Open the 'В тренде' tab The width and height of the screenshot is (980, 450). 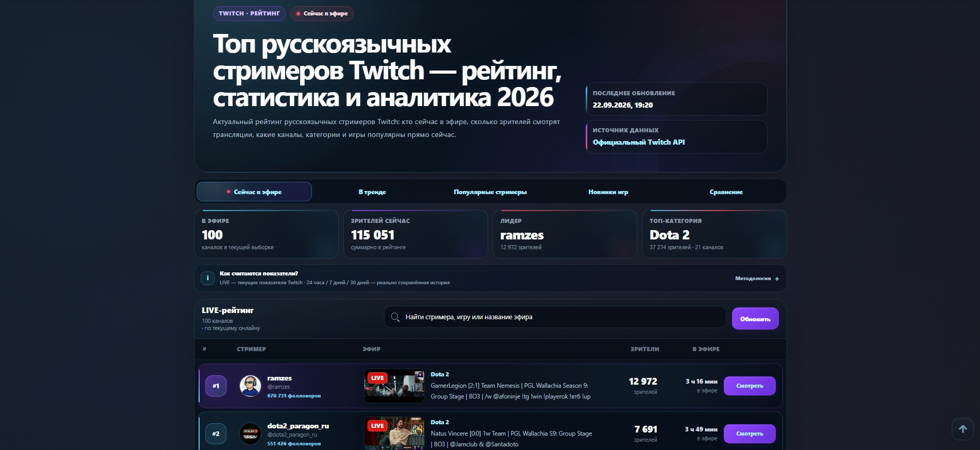[372, 192]
